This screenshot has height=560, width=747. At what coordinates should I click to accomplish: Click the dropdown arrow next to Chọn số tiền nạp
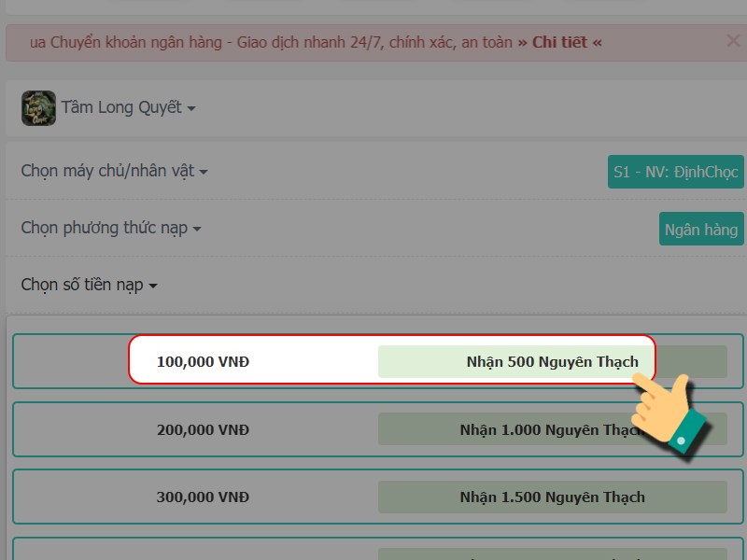pyautogui.click(x=154, y=286)
